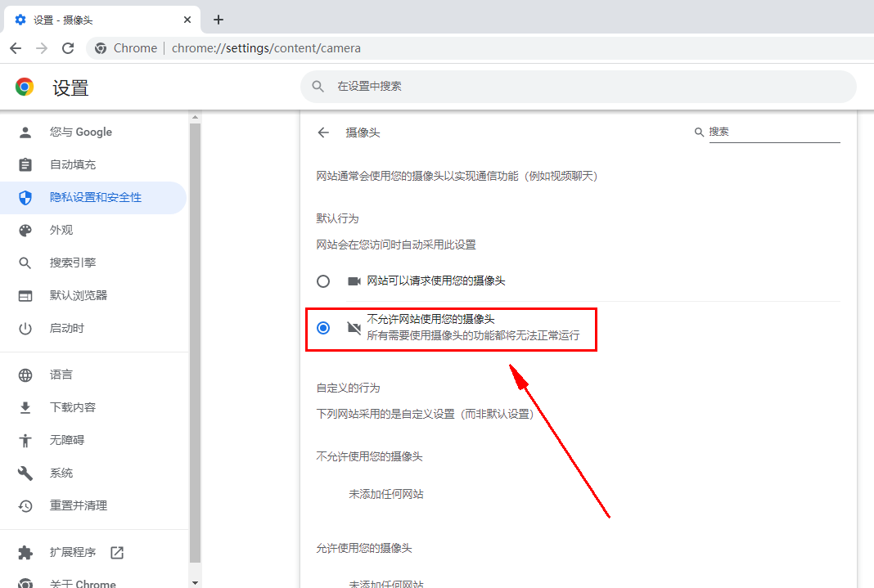Click the external link icon next to 扩展程序

tap(117, 552)
